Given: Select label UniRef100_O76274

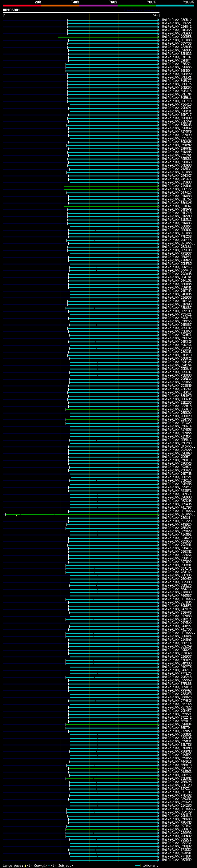Looking at the screenshot, I should [176, 64].
